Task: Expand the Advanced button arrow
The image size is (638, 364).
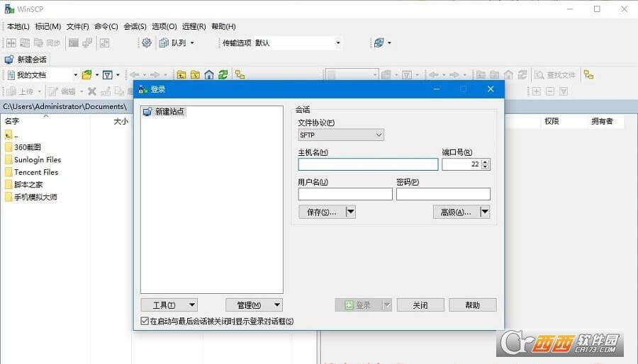Action: coord(485,212)
